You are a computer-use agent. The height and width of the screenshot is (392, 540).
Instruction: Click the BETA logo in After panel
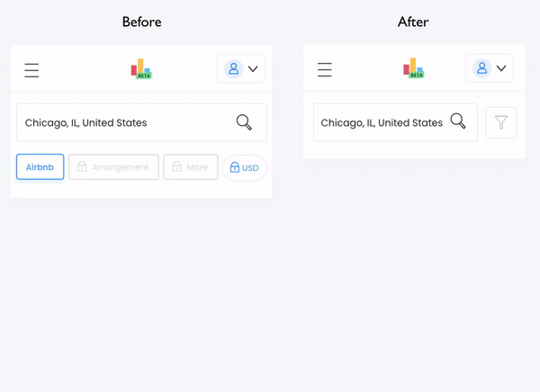tap(414, 68)
